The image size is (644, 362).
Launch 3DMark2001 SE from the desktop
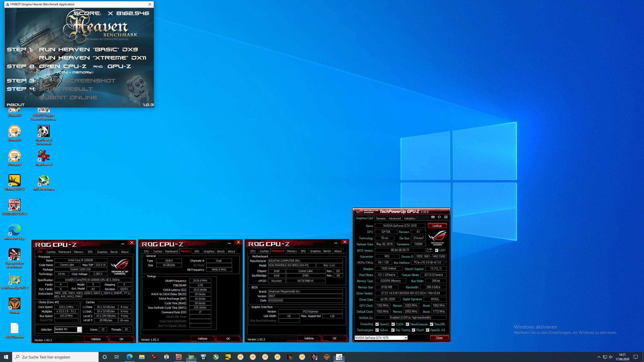coord(14,183)
